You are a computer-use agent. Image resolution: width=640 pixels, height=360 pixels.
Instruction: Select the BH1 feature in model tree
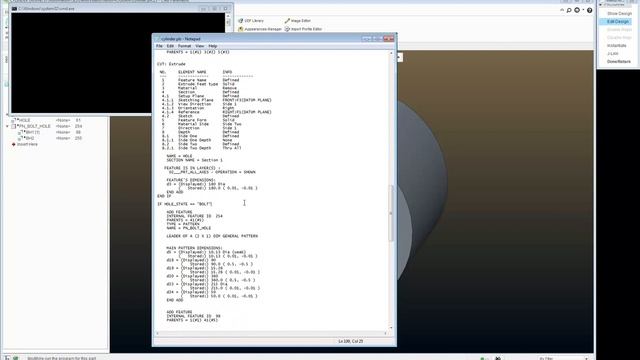click(29, 132)
